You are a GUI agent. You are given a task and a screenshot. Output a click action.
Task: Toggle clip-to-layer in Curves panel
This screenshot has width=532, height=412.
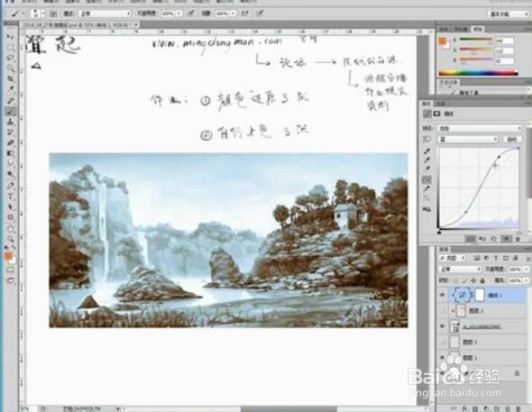click(x=470, y=239)
